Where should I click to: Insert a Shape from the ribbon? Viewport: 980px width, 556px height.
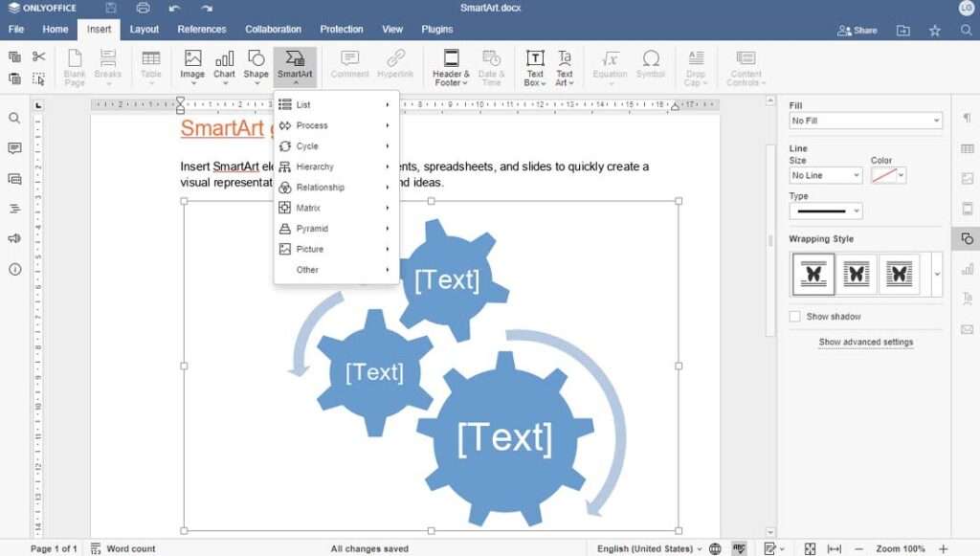click(x=256, y=67)
